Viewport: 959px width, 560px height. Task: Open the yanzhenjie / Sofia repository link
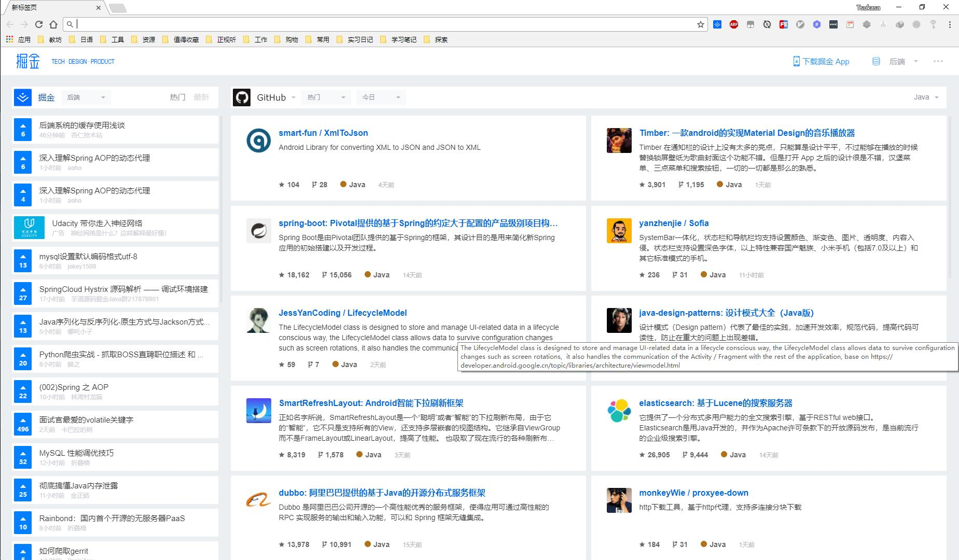pos(674,223)
